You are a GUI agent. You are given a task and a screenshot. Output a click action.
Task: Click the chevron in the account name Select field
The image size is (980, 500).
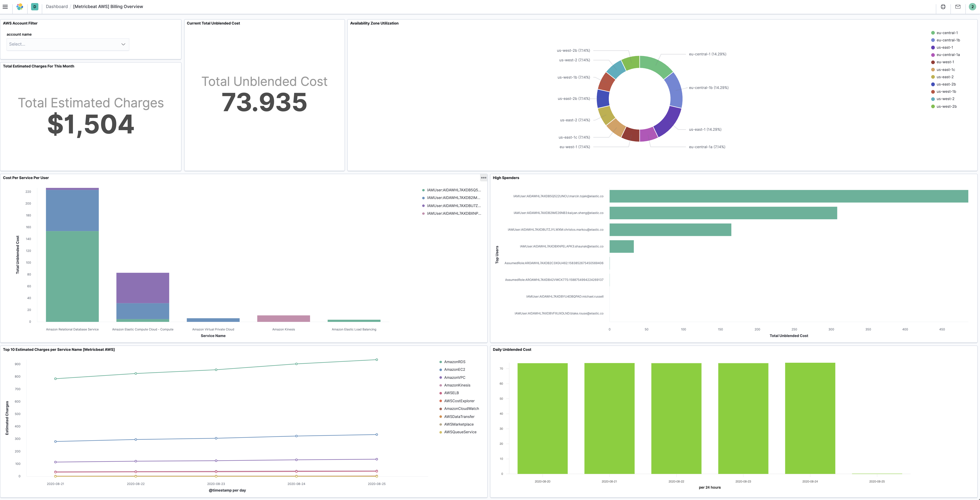(123, 44)
